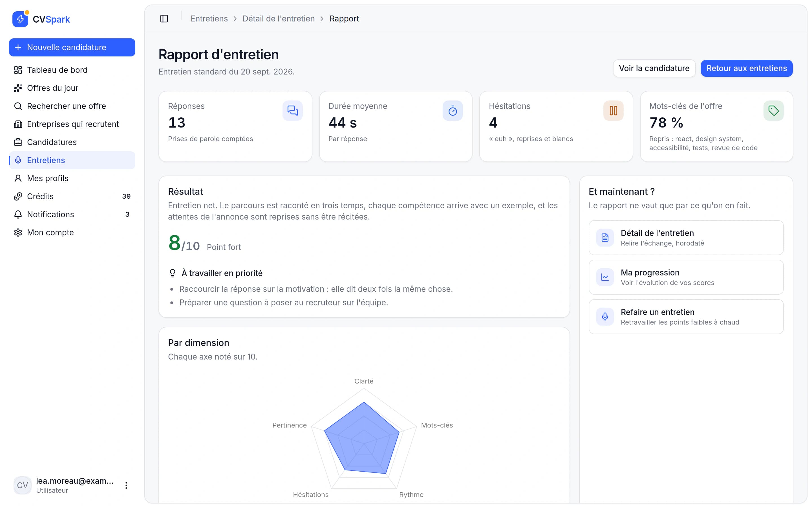Click the Crédits coins icon
This screenshot has width=812, height=508.
coord(18,196)
